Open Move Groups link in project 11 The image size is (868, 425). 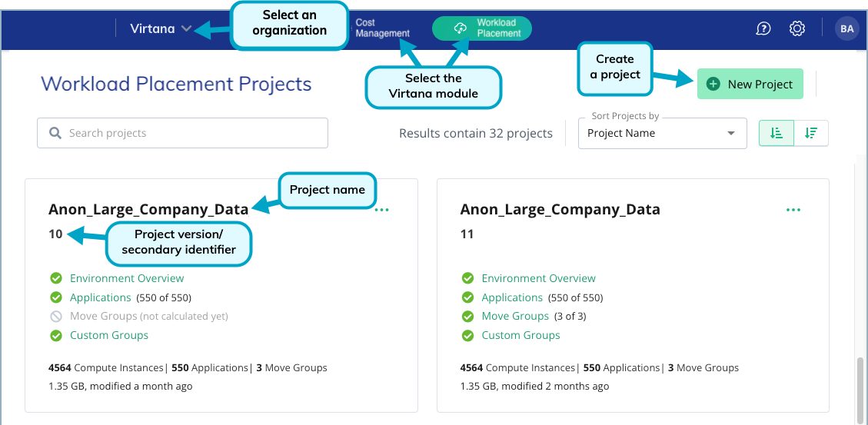tap(515, 317)
